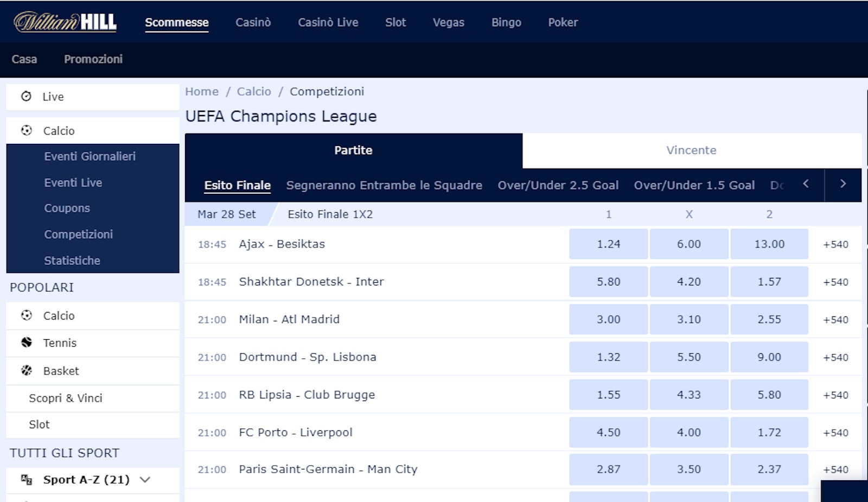The width and height of the screenshot is (868, 502).
Task: Click the right chevron to see more markets
Action: tap(843, 185)
